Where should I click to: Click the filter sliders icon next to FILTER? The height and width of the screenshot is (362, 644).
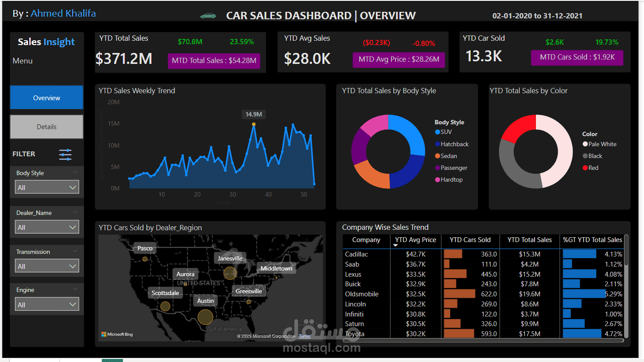pos(65,155)
